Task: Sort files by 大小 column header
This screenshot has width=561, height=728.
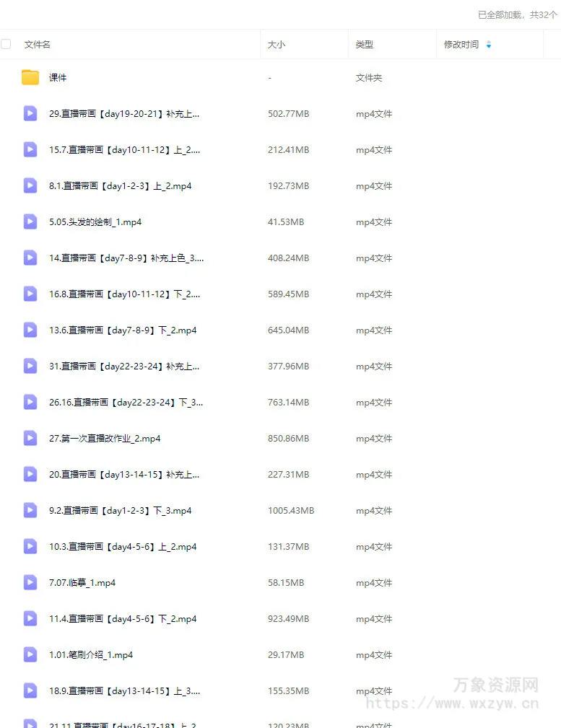Action: tap(277, 45)
